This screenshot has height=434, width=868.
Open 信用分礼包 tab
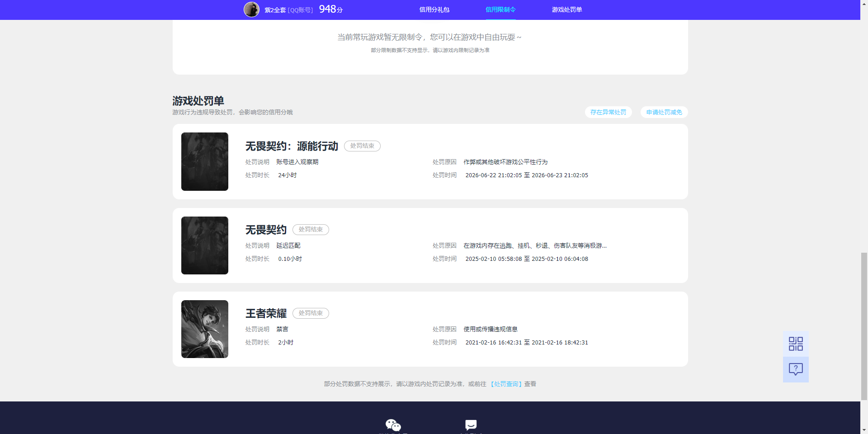point(434,9)
